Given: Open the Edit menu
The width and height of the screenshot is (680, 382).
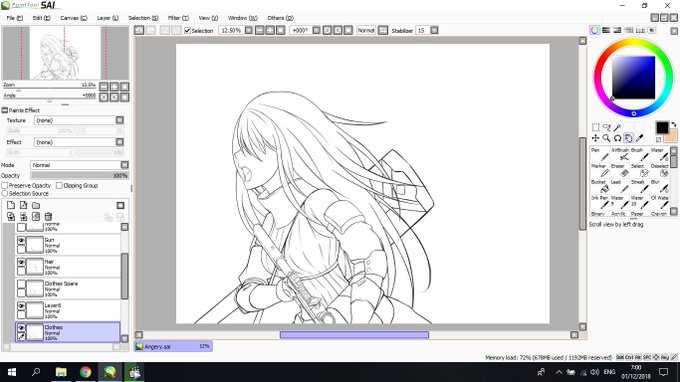Looking at the screenshot, I should point(41,18).
